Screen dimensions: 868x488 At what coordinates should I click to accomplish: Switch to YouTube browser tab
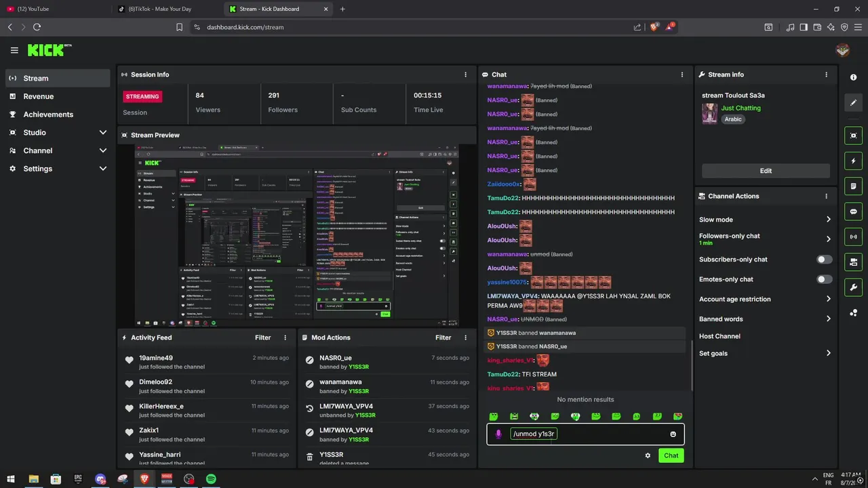tap(54, 9)
